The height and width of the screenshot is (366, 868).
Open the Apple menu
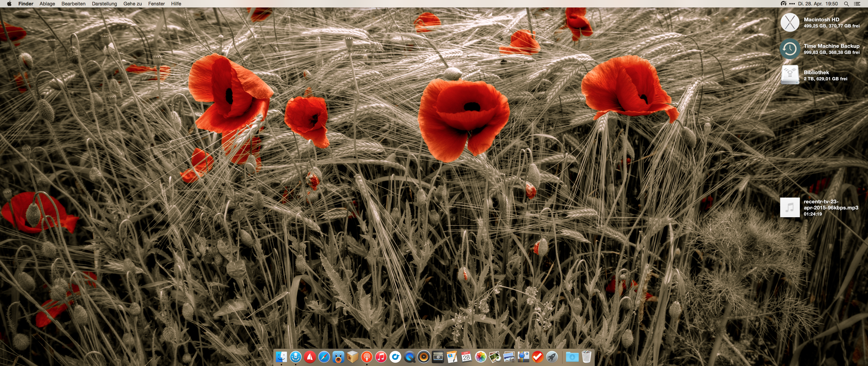[9, 4]
